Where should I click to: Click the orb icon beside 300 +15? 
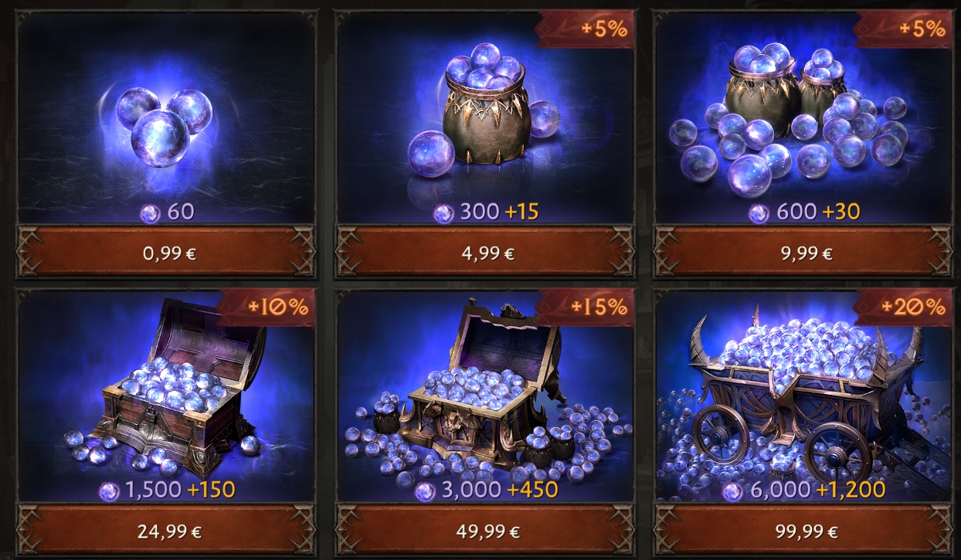443,212
